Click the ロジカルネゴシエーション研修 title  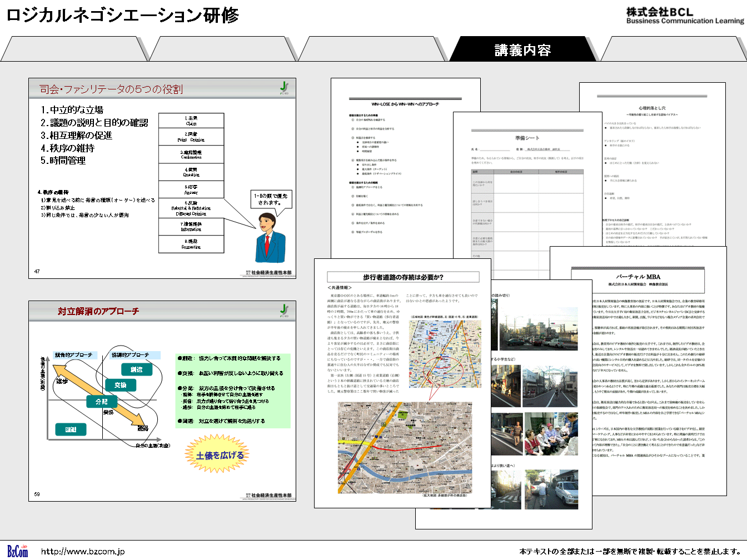point(122,15)
